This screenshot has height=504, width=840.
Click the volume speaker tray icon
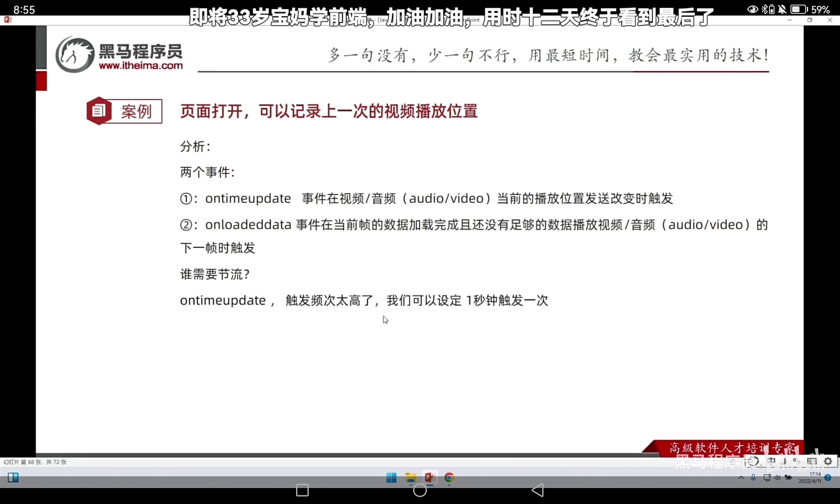click(777, 478)
